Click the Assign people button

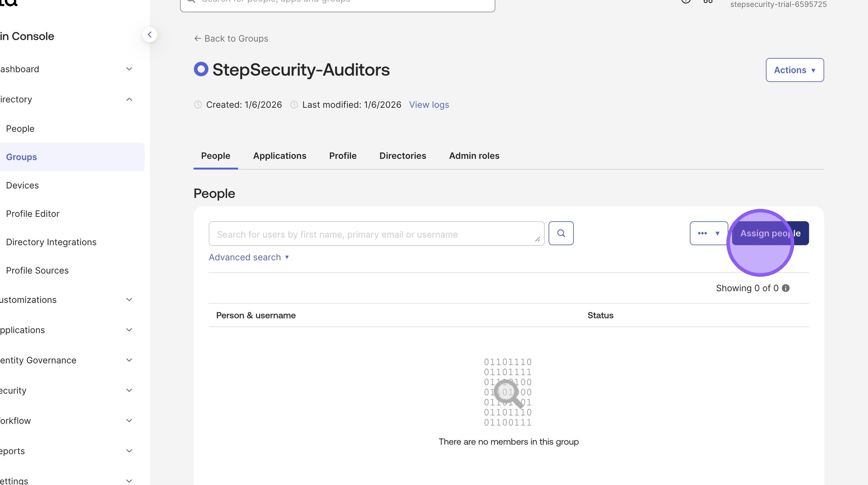pos(770,233)
